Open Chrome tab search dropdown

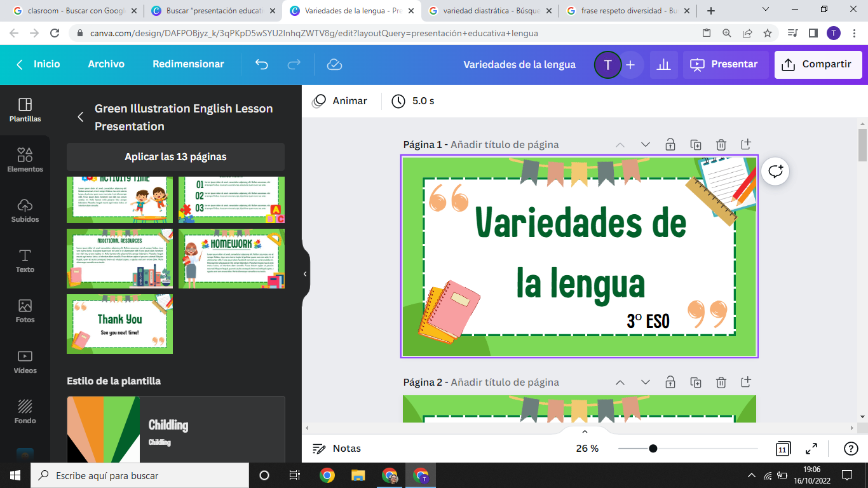pyautogui.click(x=766, y=10)
